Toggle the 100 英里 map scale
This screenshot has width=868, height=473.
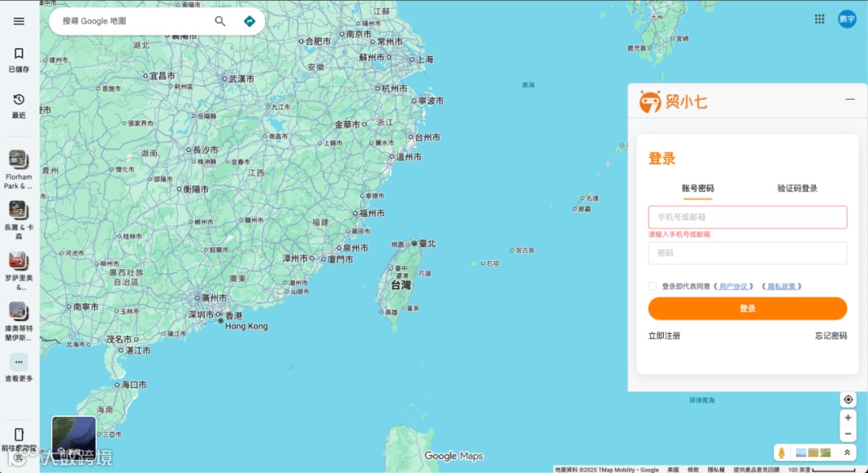(x=821, y=470)
